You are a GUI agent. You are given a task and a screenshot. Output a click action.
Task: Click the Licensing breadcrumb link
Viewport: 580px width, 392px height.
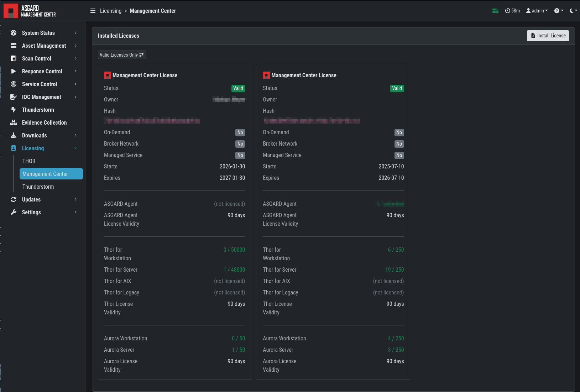(x=111, y=11)
